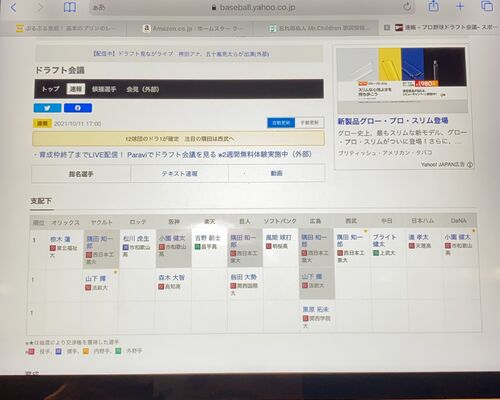Click the orange 内野手 legend icon
The image size is (500, 400).
86,351
